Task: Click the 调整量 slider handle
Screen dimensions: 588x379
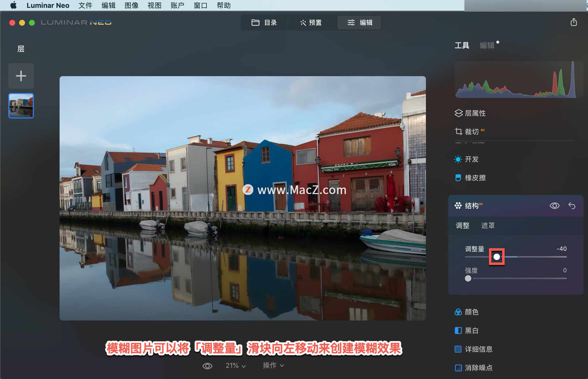Action: pos(496,257)
